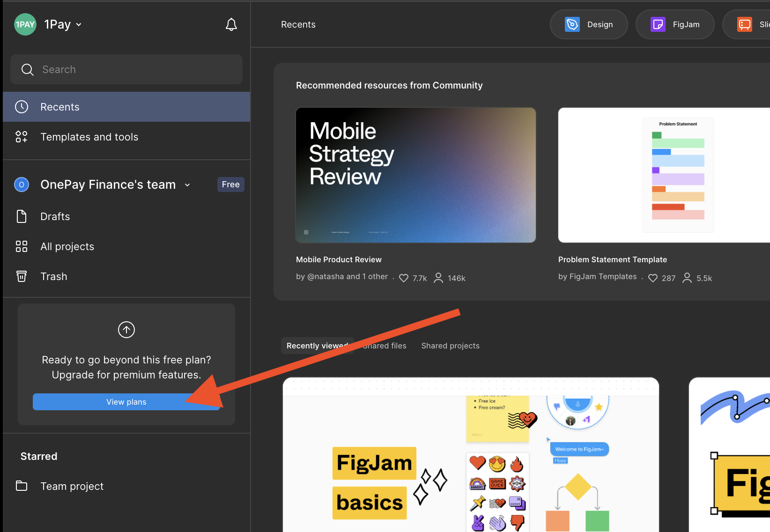The width and height of the screenshot is (770, 532).
Task: Expand OnePay Finance's team chevron
Action: point(187,185)
